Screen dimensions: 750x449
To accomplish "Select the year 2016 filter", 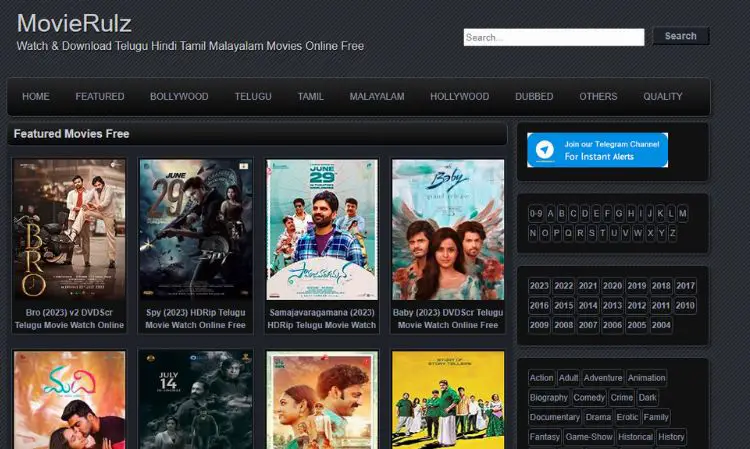I will (x=539, y=306).
